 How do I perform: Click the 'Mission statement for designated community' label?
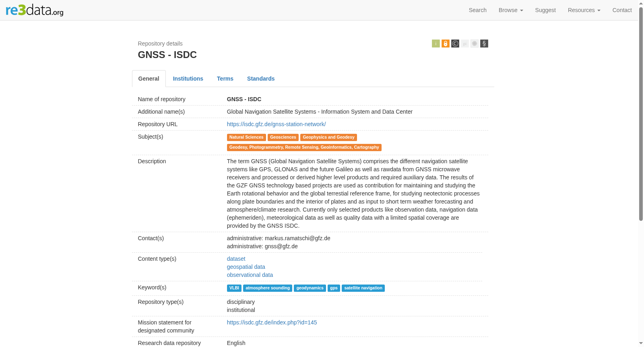(x=166, y=326)
